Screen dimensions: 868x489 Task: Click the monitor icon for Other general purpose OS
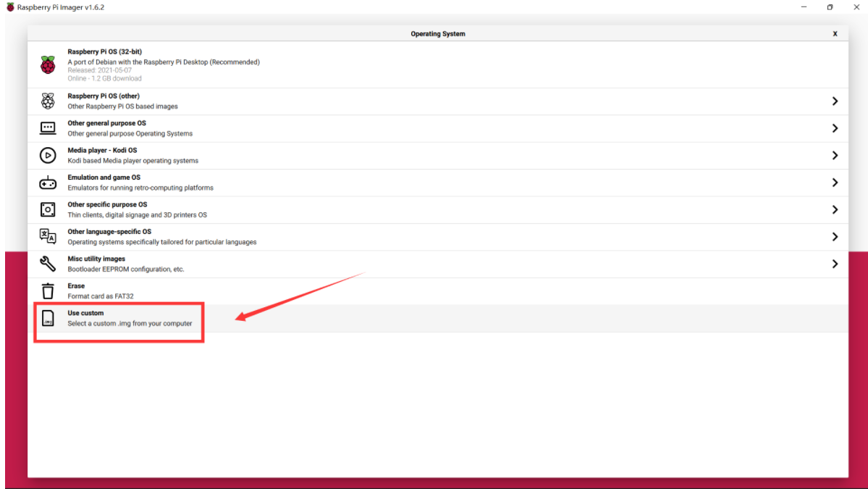[48, 128]
